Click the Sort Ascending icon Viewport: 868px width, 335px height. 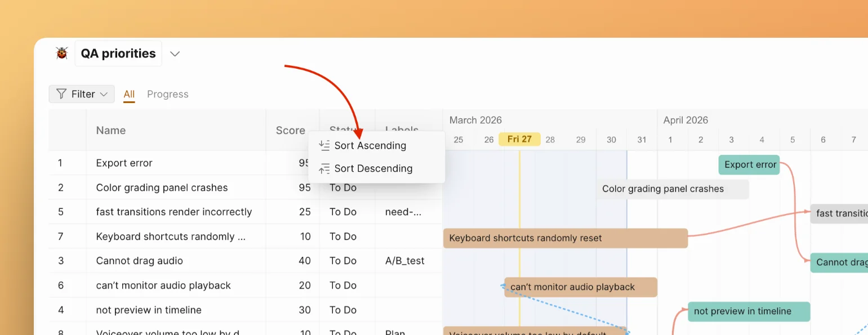pos(324,145)
